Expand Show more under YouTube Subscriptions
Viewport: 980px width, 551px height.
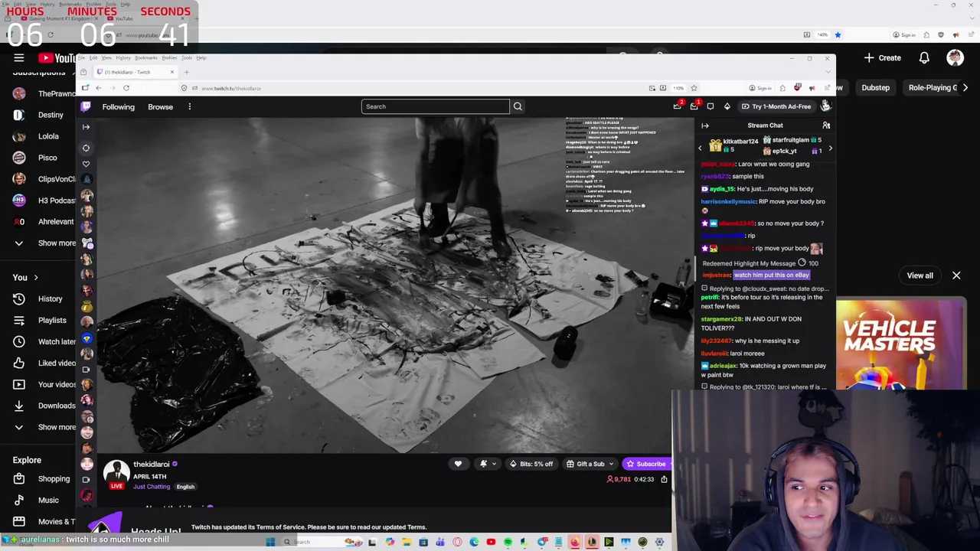44,243
